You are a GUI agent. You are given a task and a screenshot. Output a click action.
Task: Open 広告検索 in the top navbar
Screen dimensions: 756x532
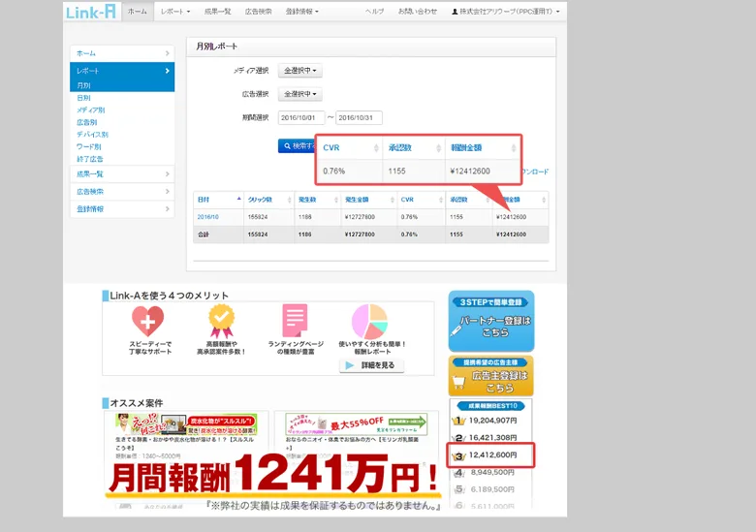(x=258, y=12)
